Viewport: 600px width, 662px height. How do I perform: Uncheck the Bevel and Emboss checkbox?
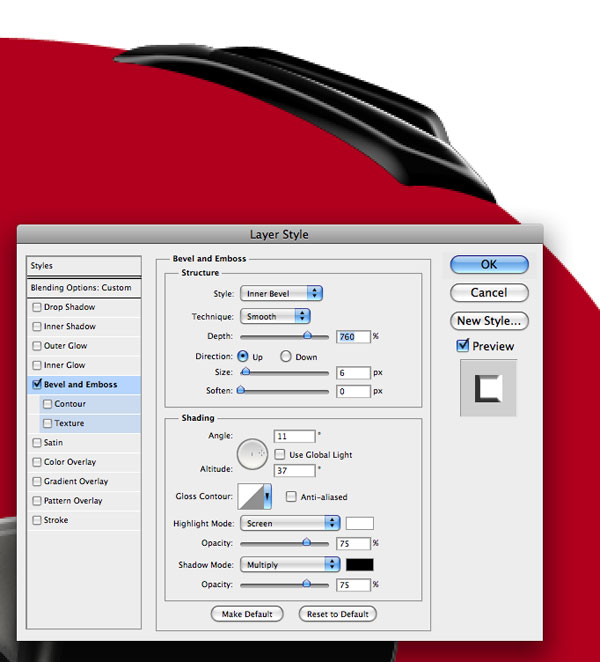coord(37,385)
